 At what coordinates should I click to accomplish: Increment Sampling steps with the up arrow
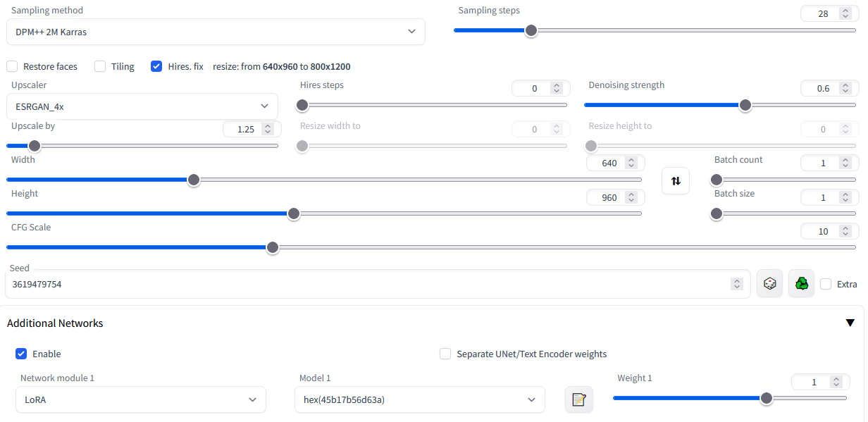(x=845, y=11)
